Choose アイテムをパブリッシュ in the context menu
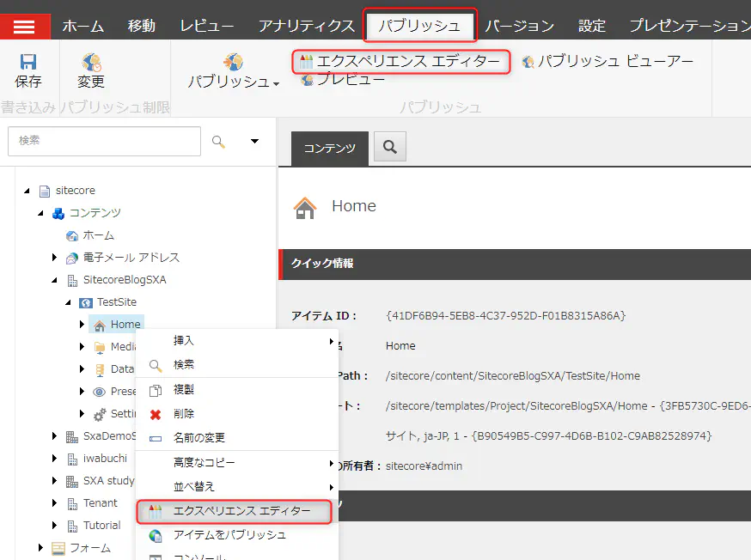 tap(237, 535)
